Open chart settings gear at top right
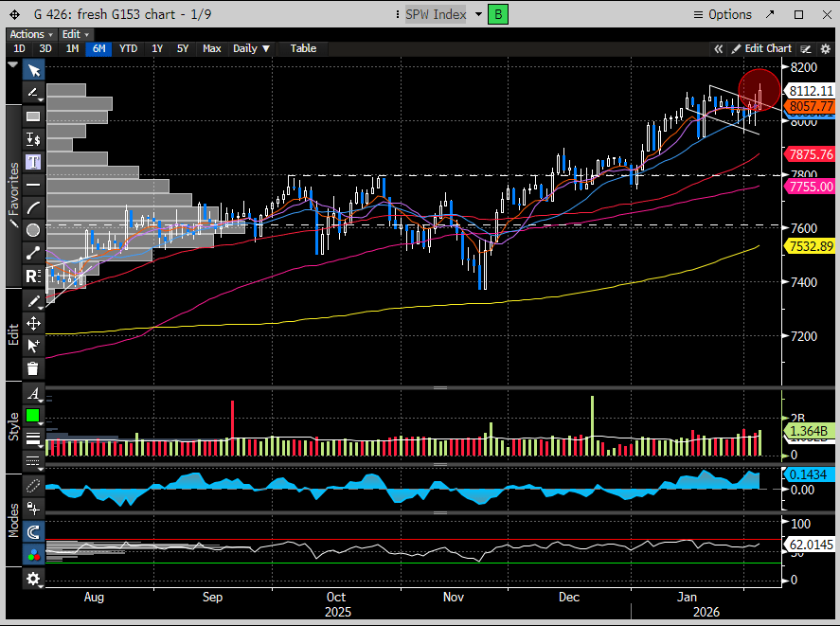The image size is (840, 626). (x=826, y=48)
